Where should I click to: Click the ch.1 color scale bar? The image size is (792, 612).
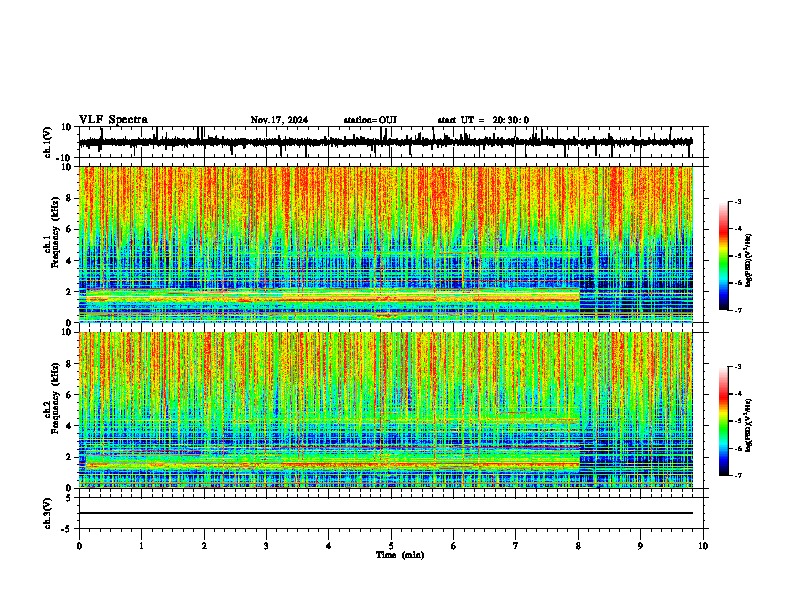coord(724,256)
